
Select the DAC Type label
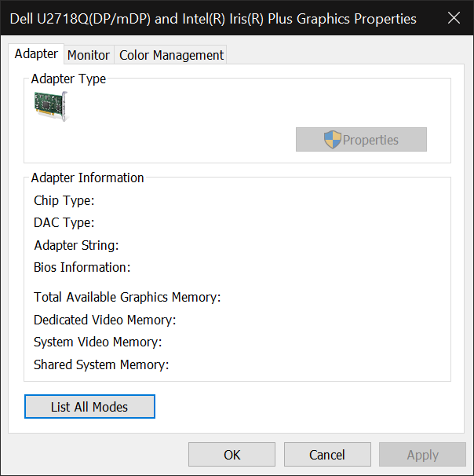coord(64,223)
